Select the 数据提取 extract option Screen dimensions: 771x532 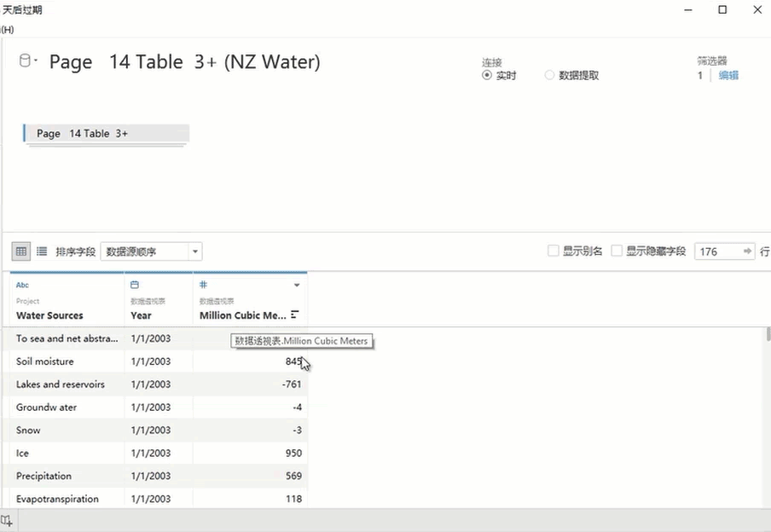tap(549, 75)
